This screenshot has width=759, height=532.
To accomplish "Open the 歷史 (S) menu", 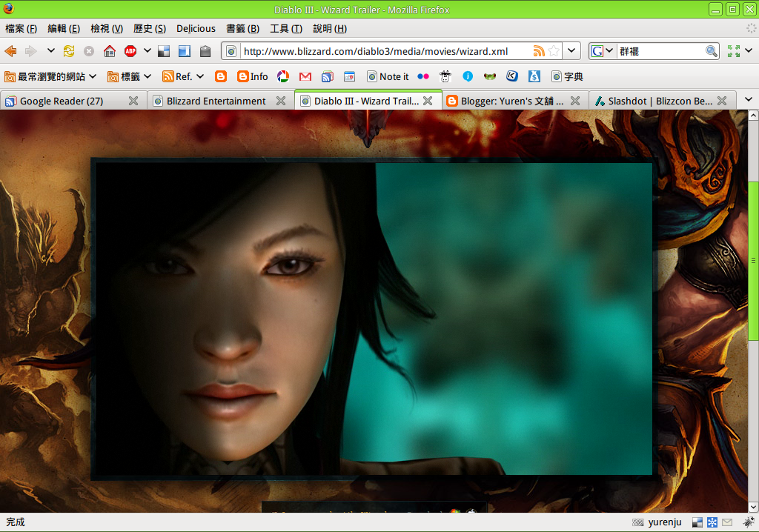I will pyautogui.click(x=150, y=29).
